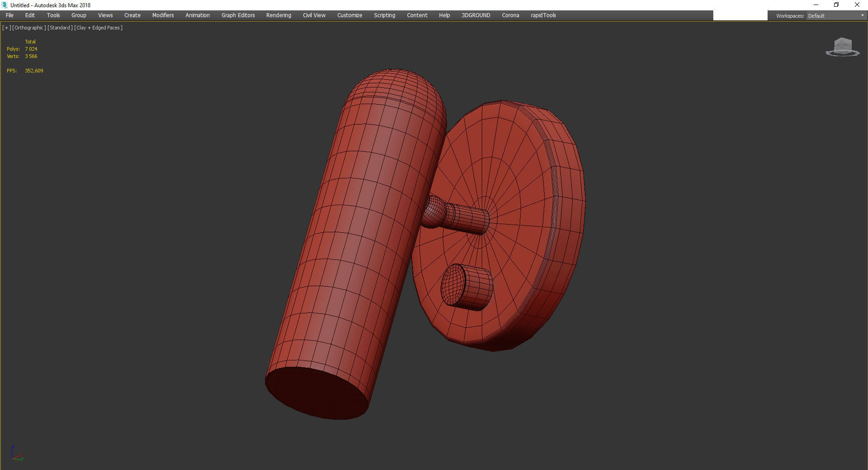This screenshot has height=470, width=868.
Task: Open the Content menu
Action: [x=417, y=15]
